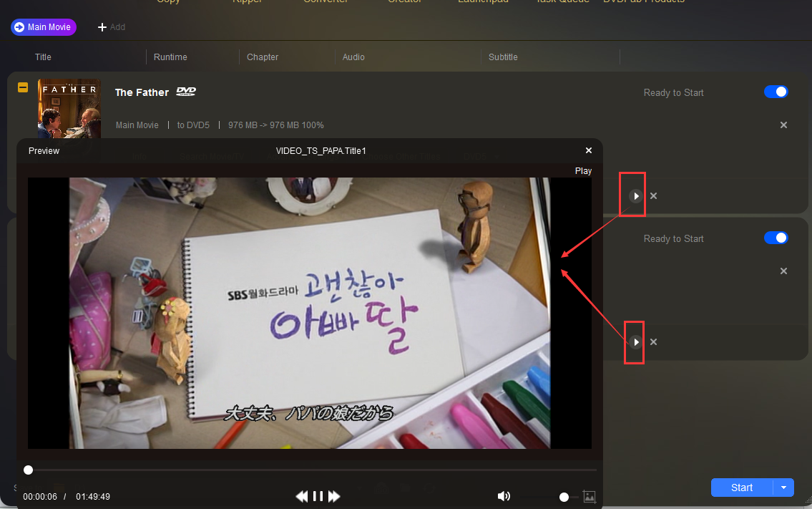
Task: Click the small X next to the second task's play icon
Action: tap(654, 342)
